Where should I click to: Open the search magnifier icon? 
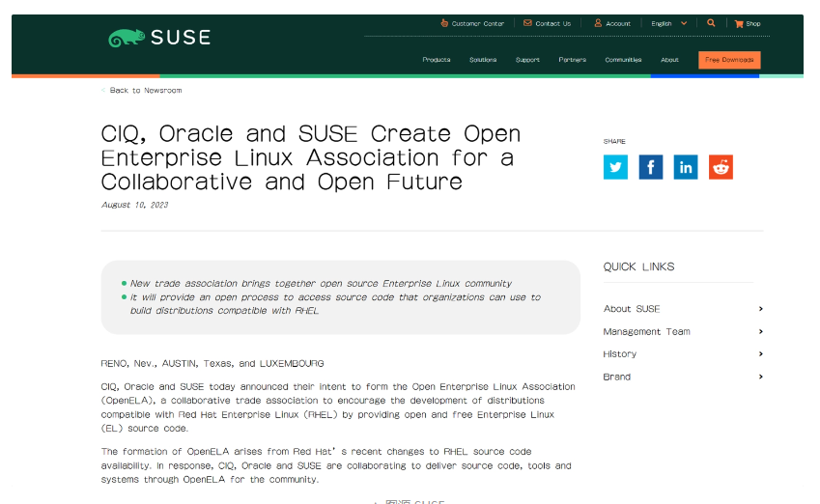pyautogui.click(x=711, y=23)
